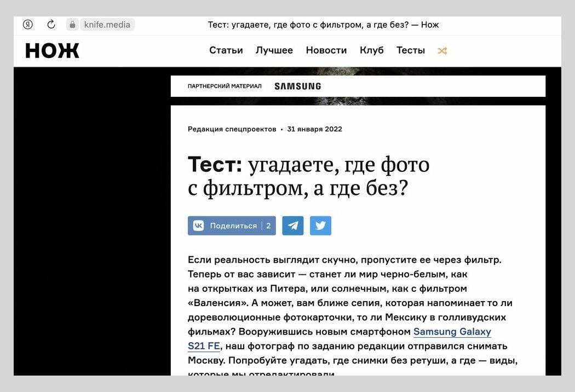Open the Клуб menu item

(x=371, y=50)
